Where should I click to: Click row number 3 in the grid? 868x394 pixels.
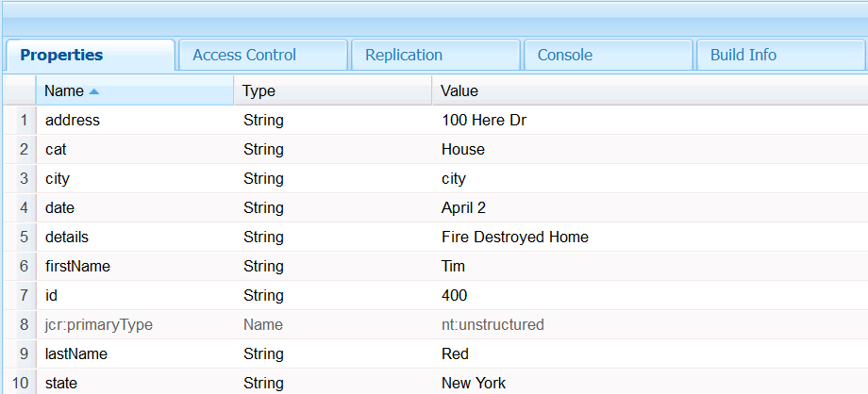[x=24, y=179]
